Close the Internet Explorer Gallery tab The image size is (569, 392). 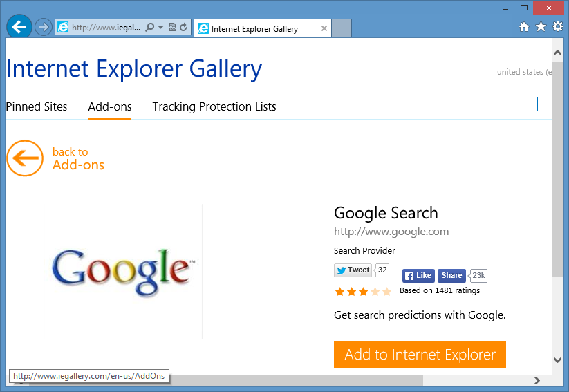pyautogui.click(x=324, y=28)
